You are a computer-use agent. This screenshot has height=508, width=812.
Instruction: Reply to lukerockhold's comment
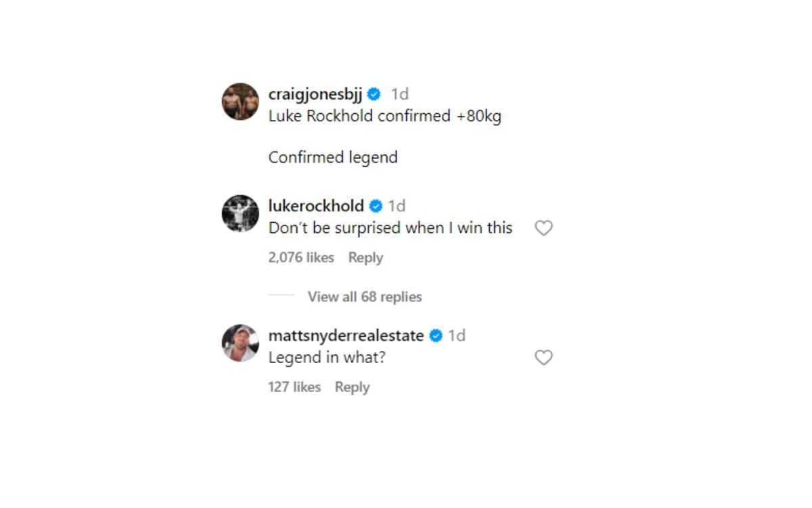tap(365, 257)
